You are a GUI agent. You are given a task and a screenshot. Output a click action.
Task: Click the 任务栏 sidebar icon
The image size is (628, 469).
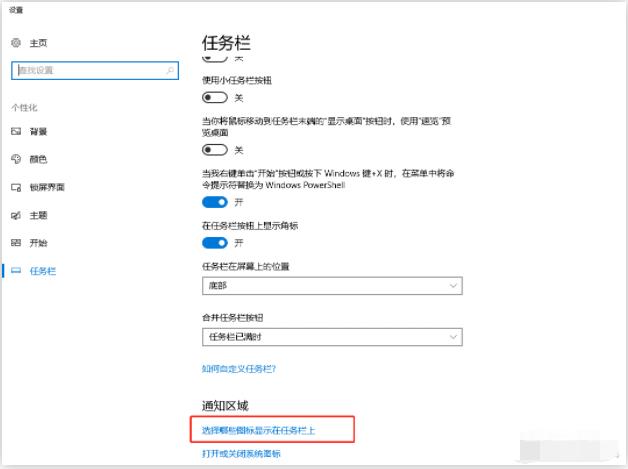[16, 271]
